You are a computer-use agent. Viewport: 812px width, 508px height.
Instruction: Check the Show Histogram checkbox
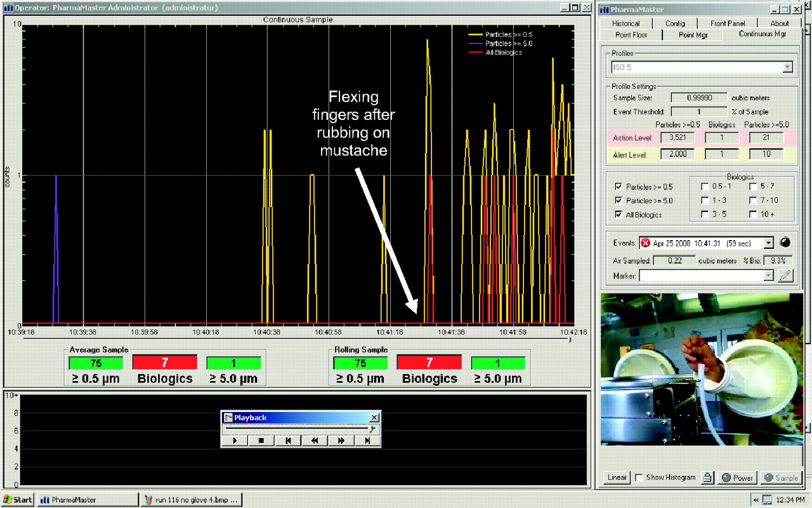click(639, 478)
